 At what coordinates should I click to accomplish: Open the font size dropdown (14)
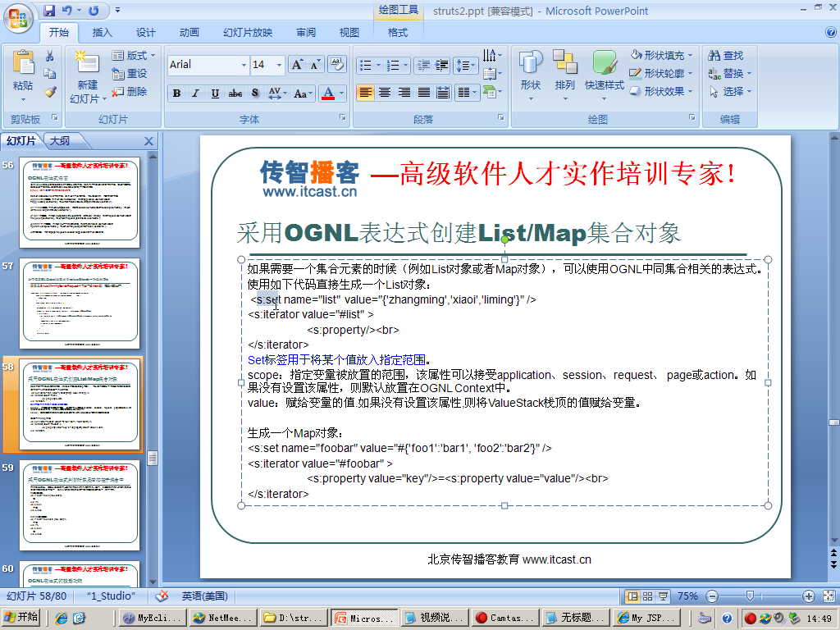pos(279,65)
